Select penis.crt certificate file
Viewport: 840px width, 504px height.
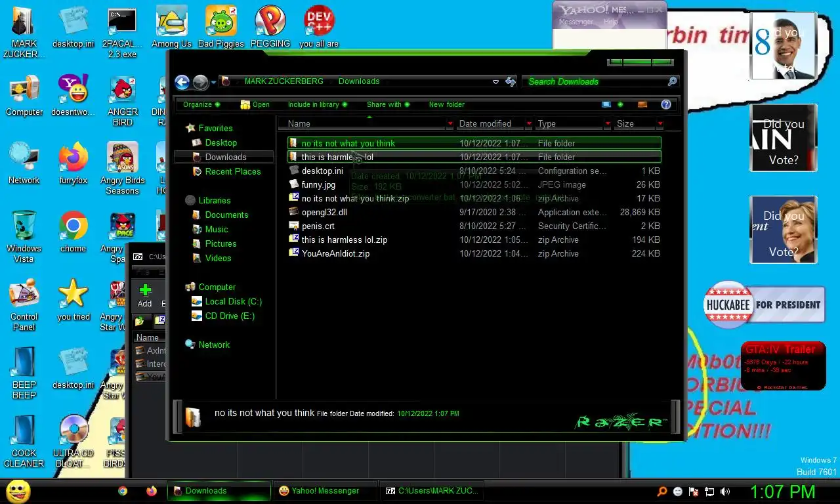[474, 226]
